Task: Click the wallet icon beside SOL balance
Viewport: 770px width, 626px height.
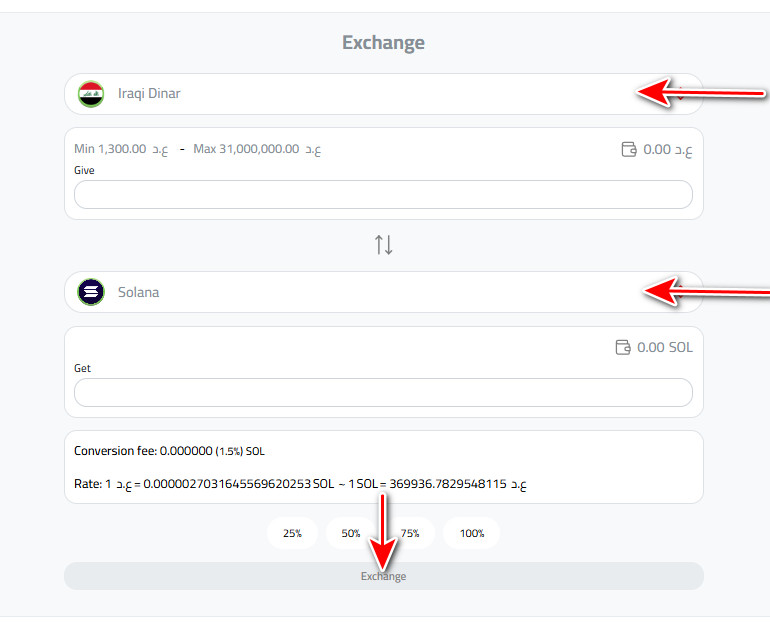Action: point(623,347)
